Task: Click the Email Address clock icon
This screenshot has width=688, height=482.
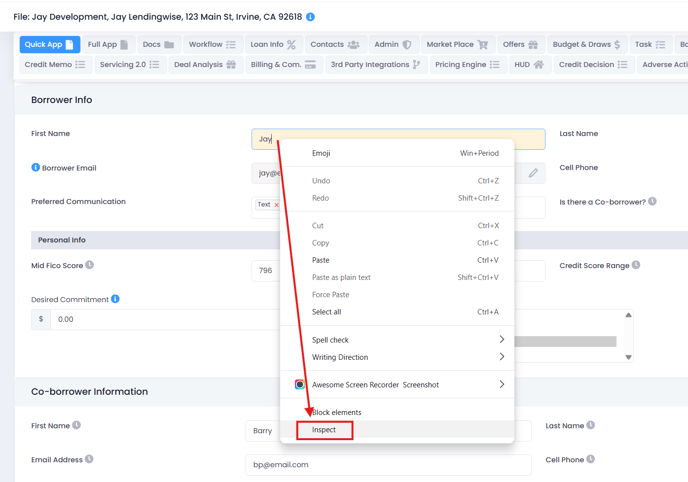Action: click(89, 459)
